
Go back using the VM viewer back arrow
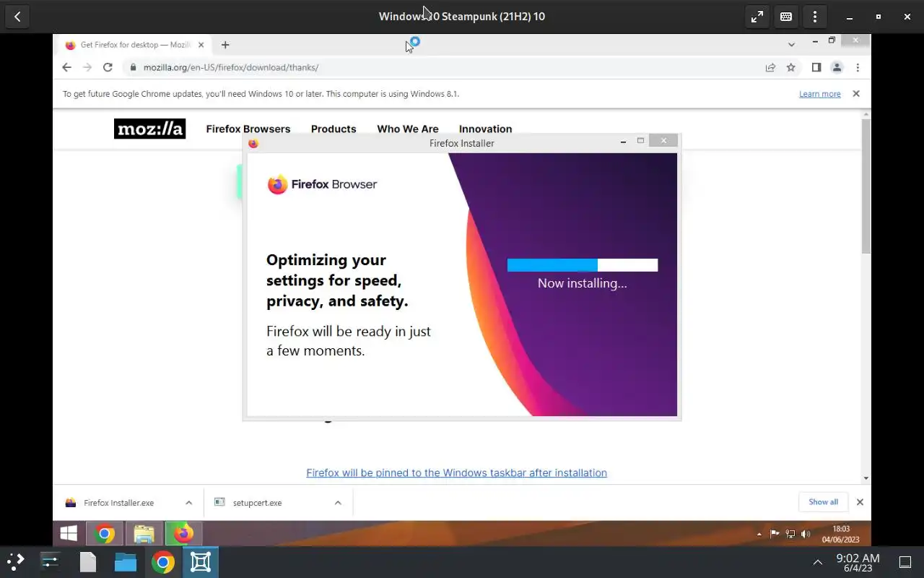point(17,17)
